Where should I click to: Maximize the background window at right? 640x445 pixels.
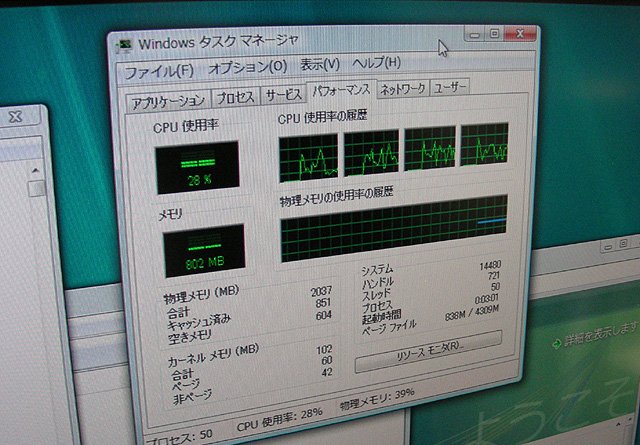click(623, 244)
